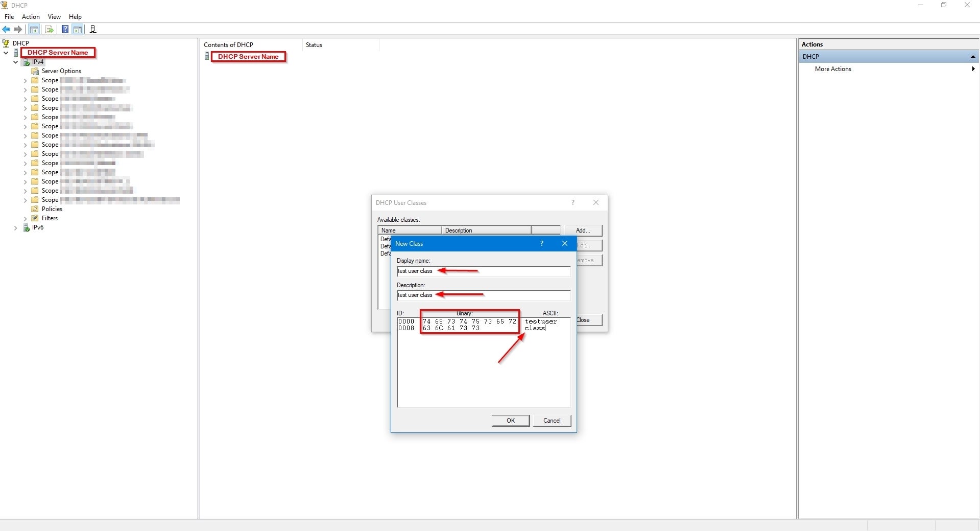
Task: Click the Add... button in DHCP User Classes
Action: (583, 230)
